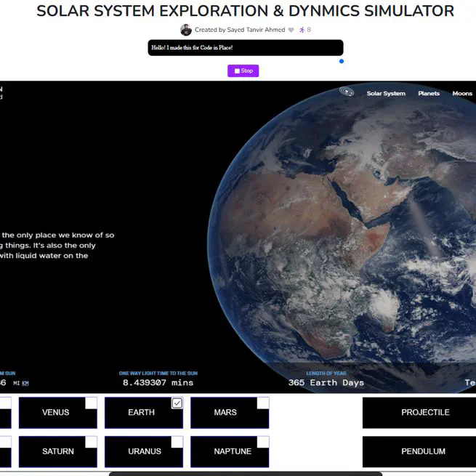The height and width of the screenshot is (476, 476).
Task: Check the Saturn checkbox
Action: (91, 442)
